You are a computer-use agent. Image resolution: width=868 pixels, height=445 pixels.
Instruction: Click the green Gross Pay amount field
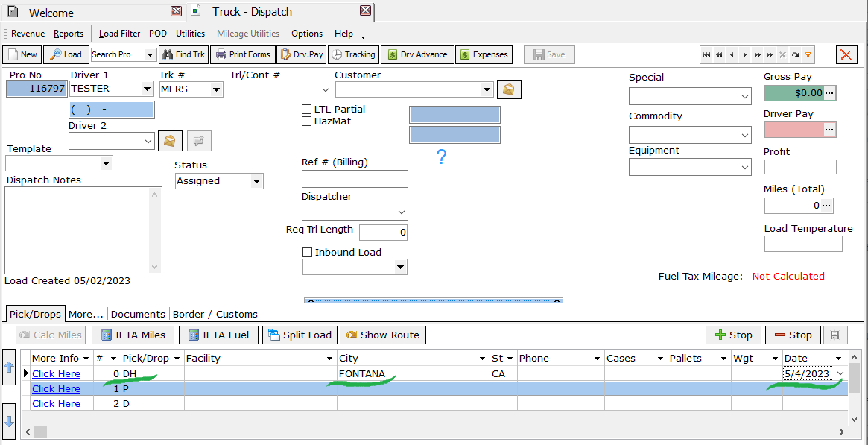click(x=793, y=93)
